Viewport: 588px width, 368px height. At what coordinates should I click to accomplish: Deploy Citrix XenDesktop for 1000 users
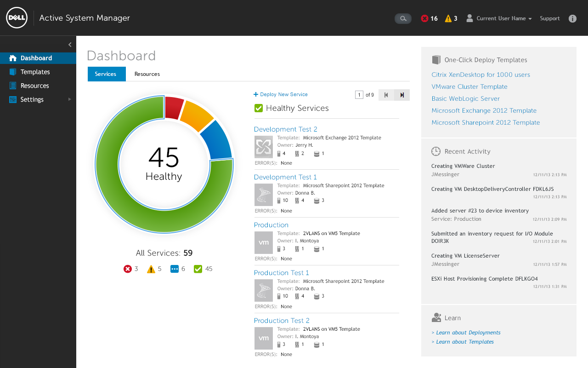point(481,75)
